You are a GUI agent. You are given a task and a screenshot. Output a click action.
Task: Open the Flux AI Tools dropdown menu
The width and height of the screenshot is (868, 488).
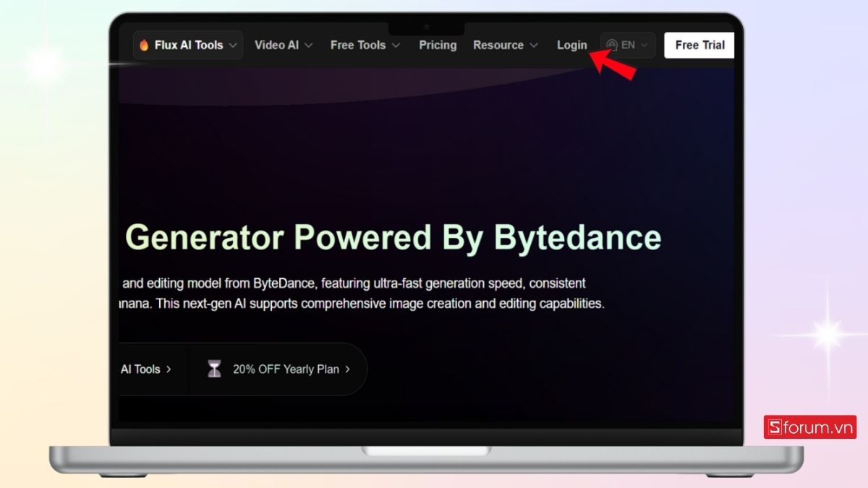pos(188,45)
